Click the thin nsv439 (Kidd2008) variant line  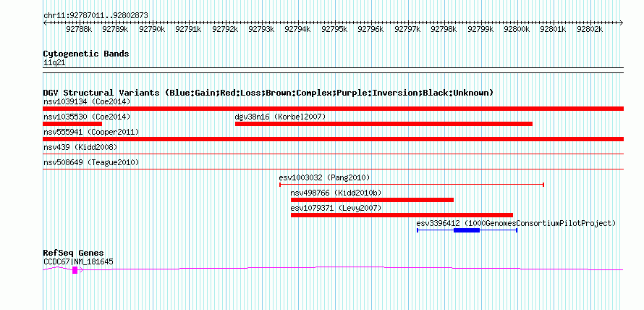coord(333,154)
